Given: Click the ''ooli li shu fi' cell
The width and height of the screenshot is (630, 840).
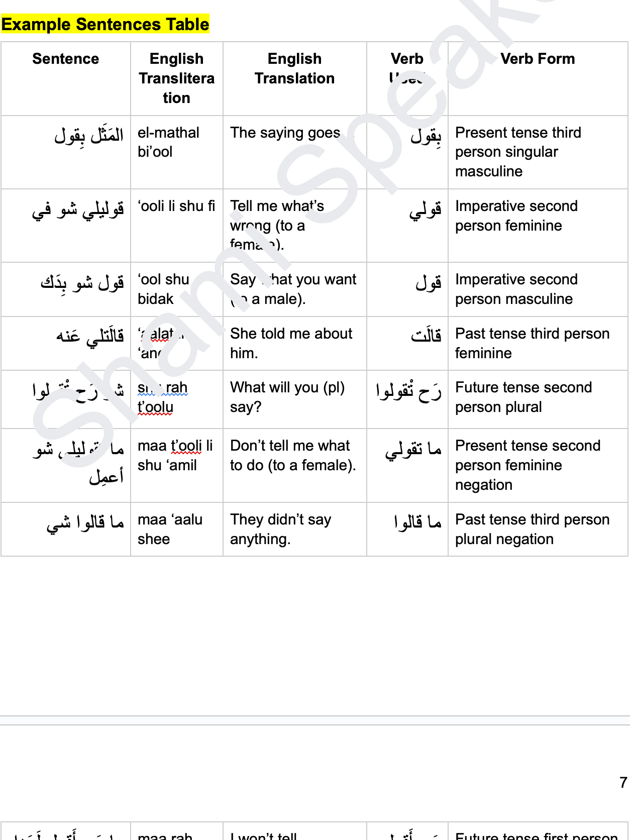Looking at the screenshot, I should (x=176, y=206).
